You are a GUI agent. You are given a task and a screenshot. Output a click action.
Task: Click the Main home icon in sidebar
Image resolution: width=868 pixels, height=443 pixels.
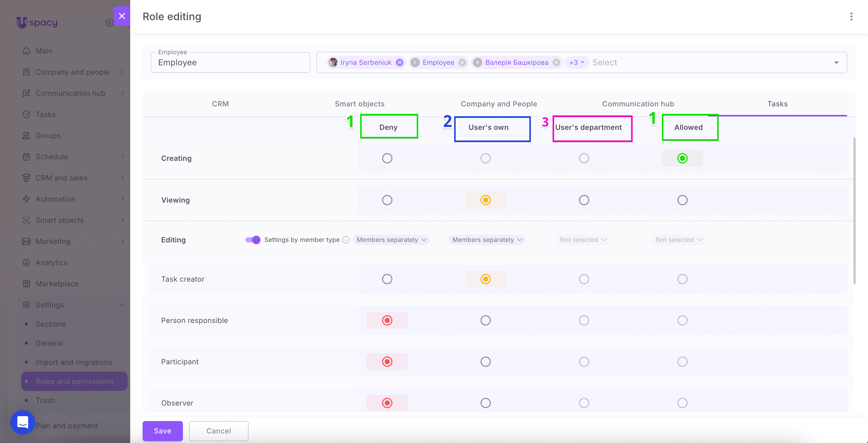point(26,51)
